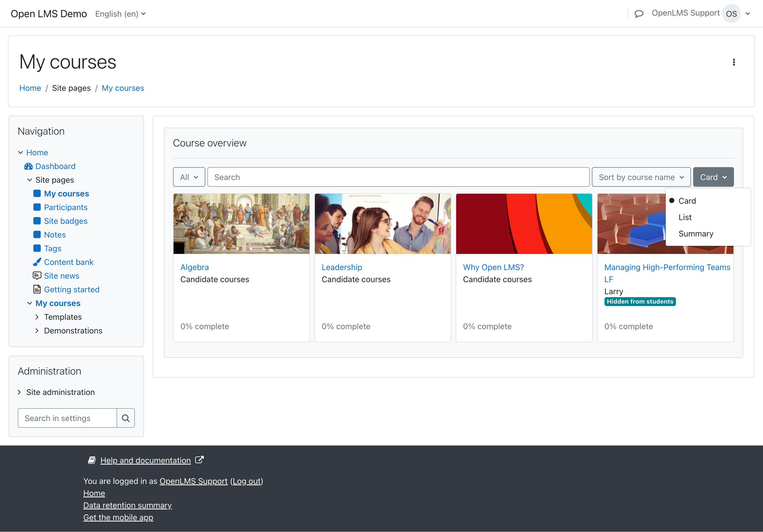
Task: Open the Why Open LMS? course link
Action: tap(494, 267)
